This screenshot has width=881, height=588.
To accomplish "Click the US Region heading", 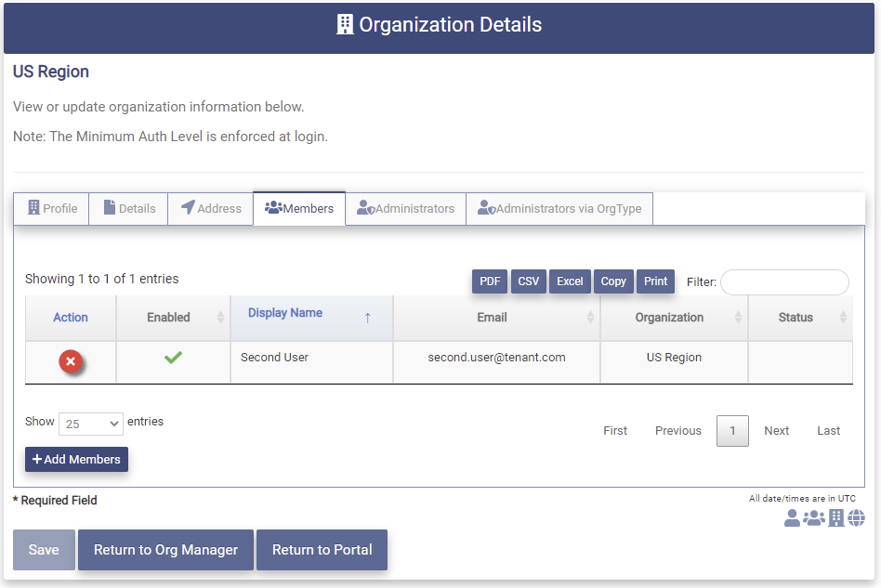I will (51, 72).
